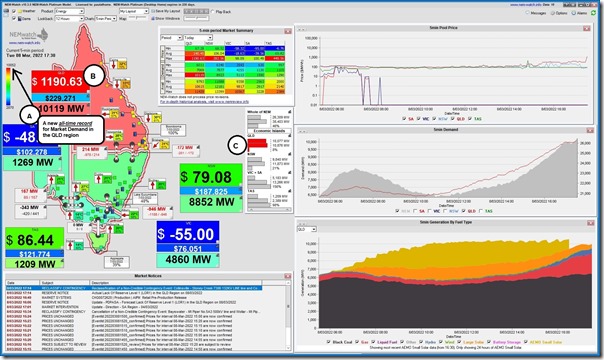Click the NEMwatch logo
604x360 pixels.
(x=29, y=35)
